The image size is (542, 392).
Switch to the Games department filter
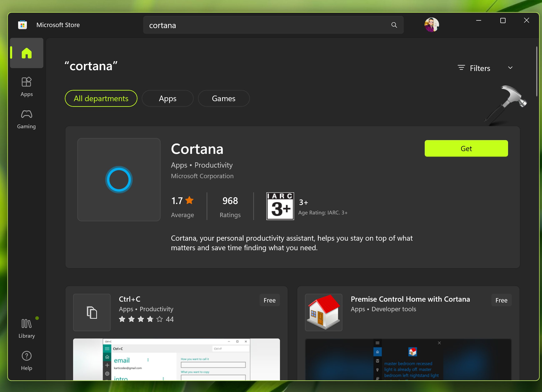click(x=224, y=98)
